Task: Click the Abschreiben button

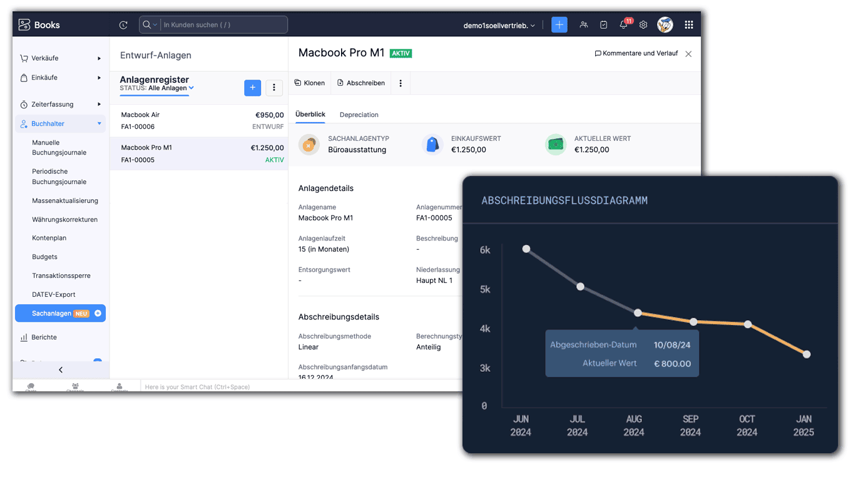Action: pyautogui.click(x=361, y=83)
